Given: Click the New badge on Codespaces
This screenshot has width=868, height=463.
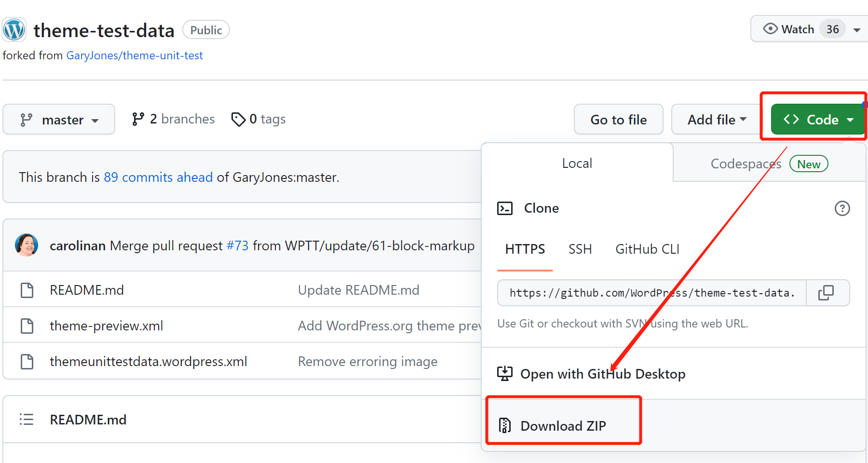Looking at the screenshot, I should (809, 164).
